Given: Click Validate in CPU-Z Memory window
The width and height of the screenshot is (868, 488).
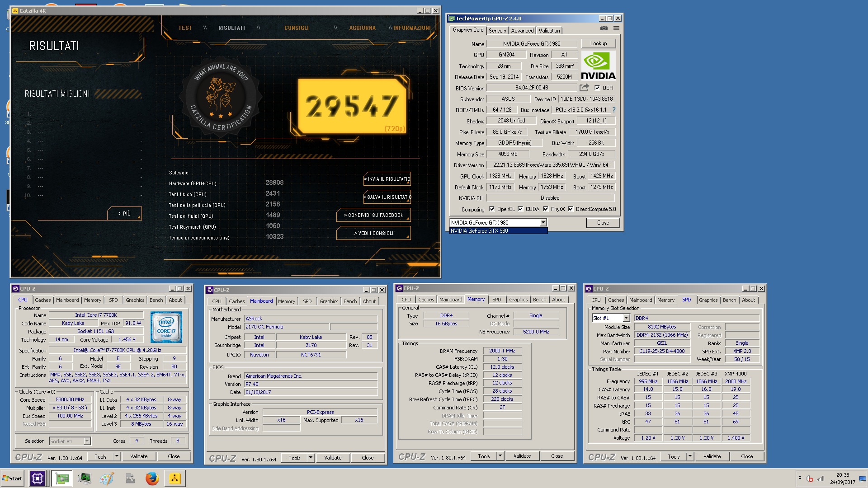Looking at the screenshot, I should click(522, 456).
